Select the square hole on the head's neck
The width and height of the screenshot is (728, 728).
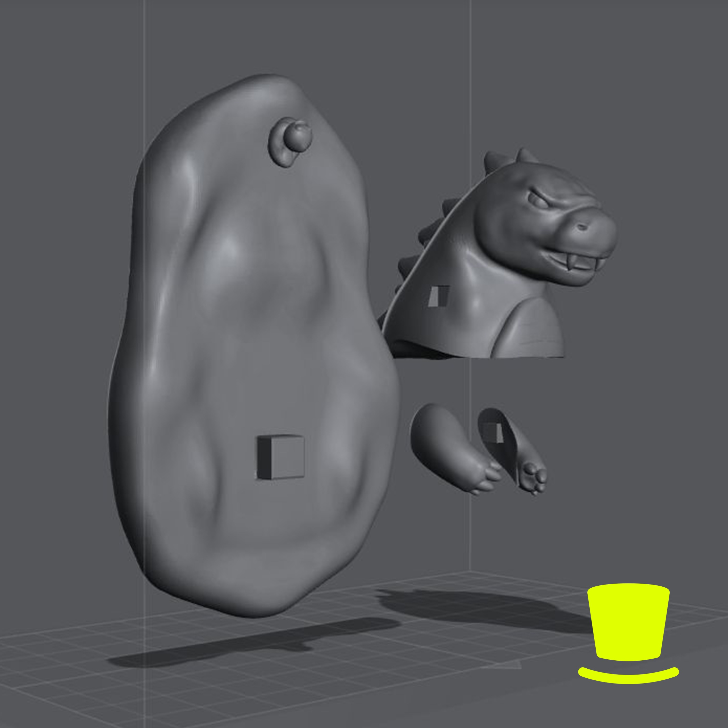[439, 296]
